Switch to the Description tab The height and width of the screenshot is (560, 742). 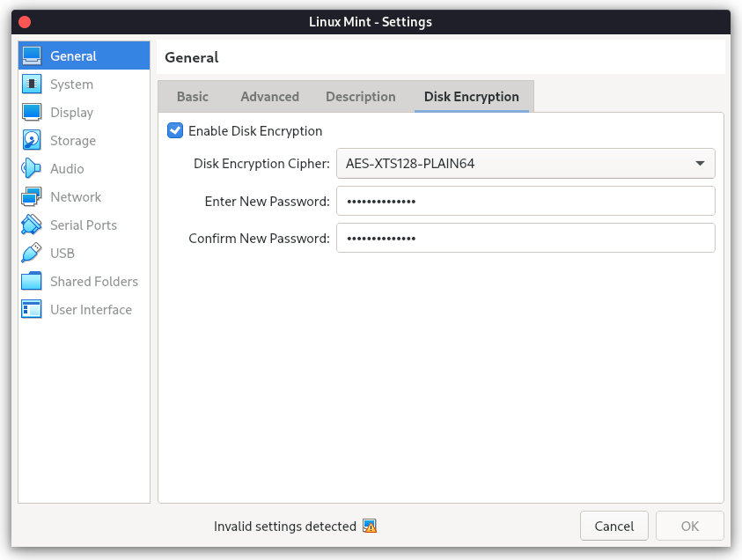[x=360, y=96]
